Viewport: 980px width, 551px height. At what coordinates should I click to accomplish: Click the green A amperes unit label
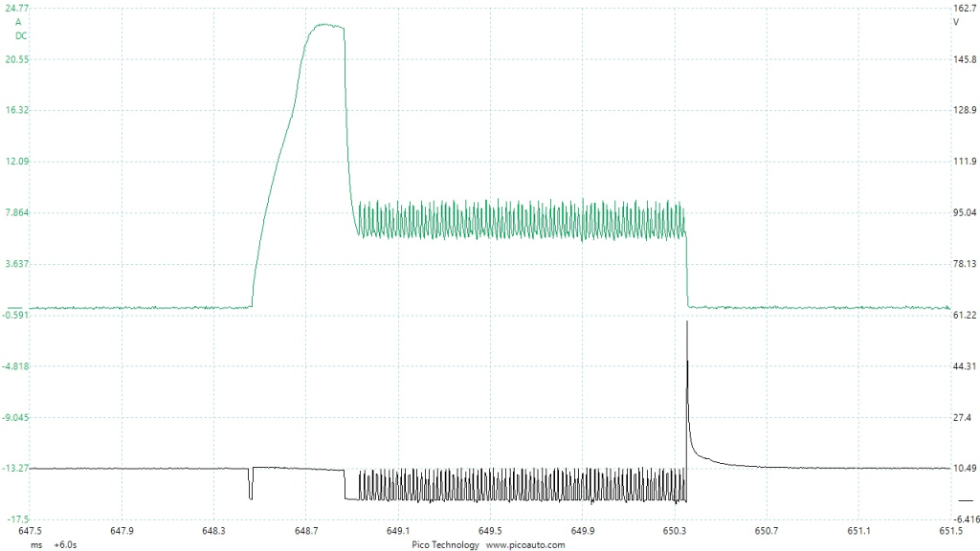[18, 22]
